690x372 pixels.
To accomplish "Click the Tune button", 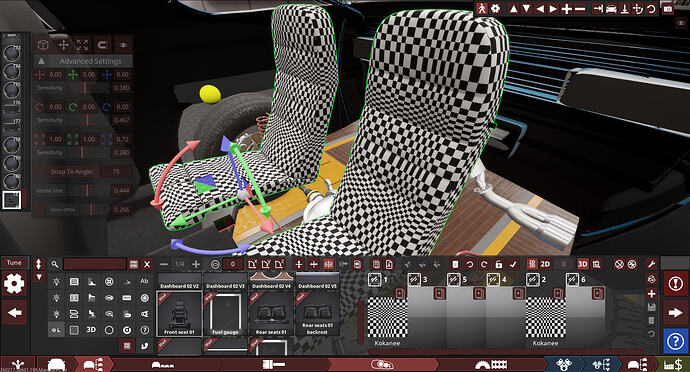I will click(15, 263).
